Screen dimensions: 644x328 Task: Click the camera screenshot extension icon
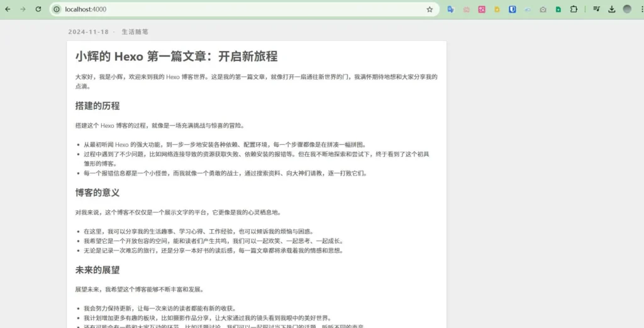(x=543, y=9)
